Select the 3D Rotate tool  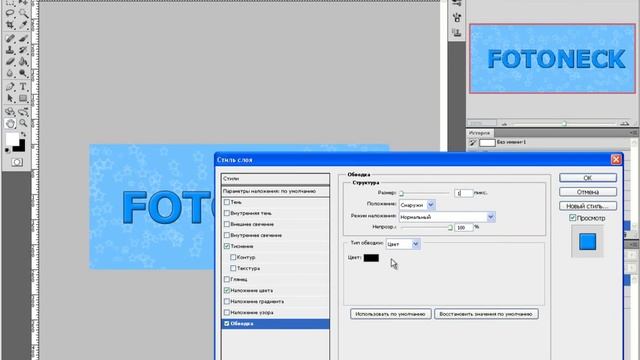(10, 111)
